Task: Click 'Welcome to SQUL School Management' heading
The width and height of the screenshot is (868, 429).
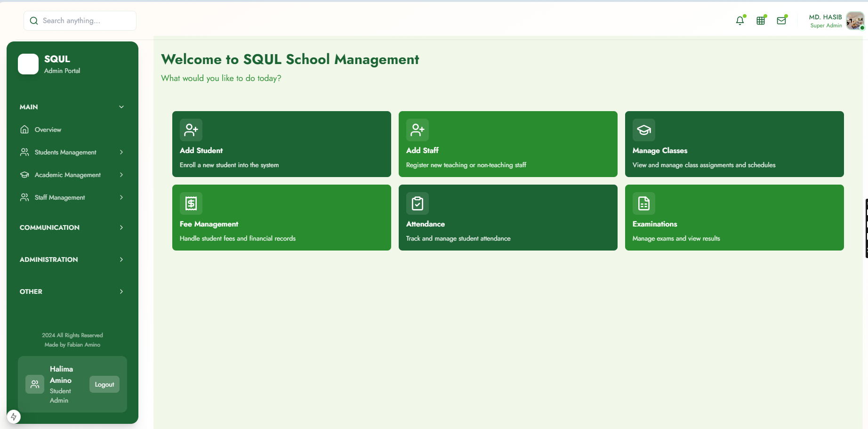Action: click(x=290, y=59)
